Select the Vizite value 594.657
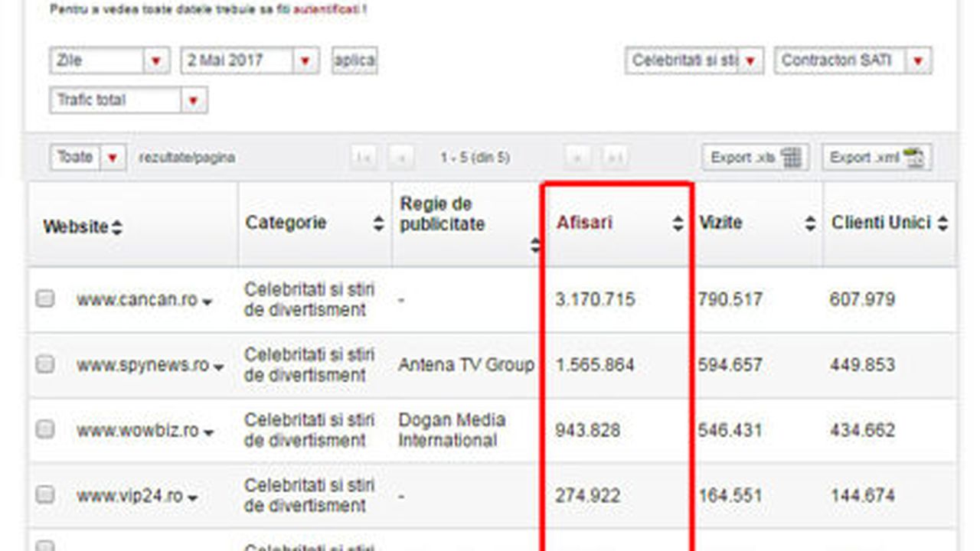The height and width of the screenshot is (551, 980). (730, 365)
